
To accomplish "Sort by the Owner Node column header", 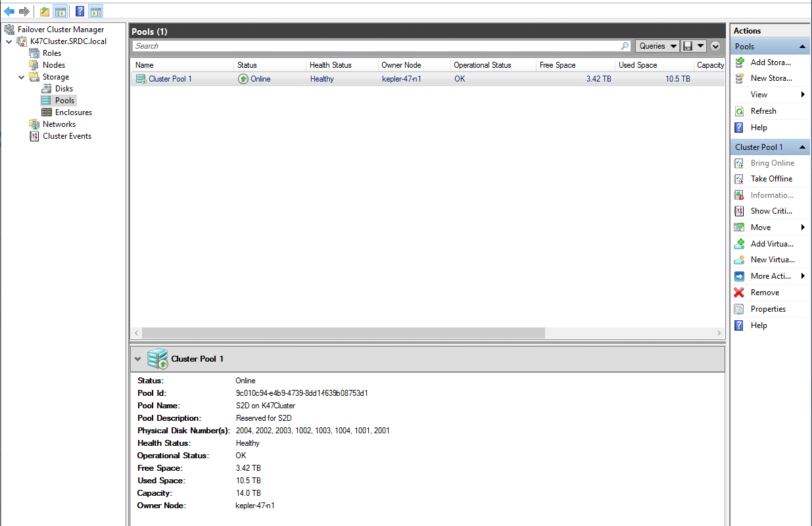I will (414, 65).
